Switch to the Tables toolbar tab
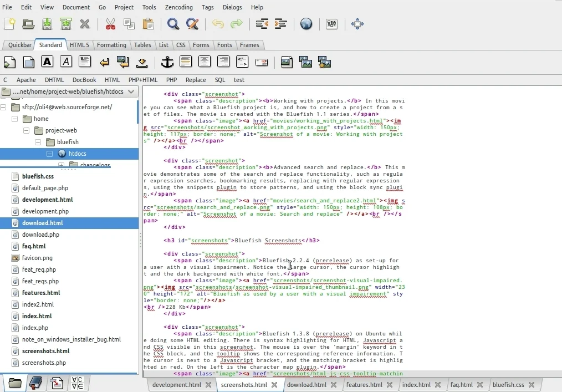 point(142,45)
